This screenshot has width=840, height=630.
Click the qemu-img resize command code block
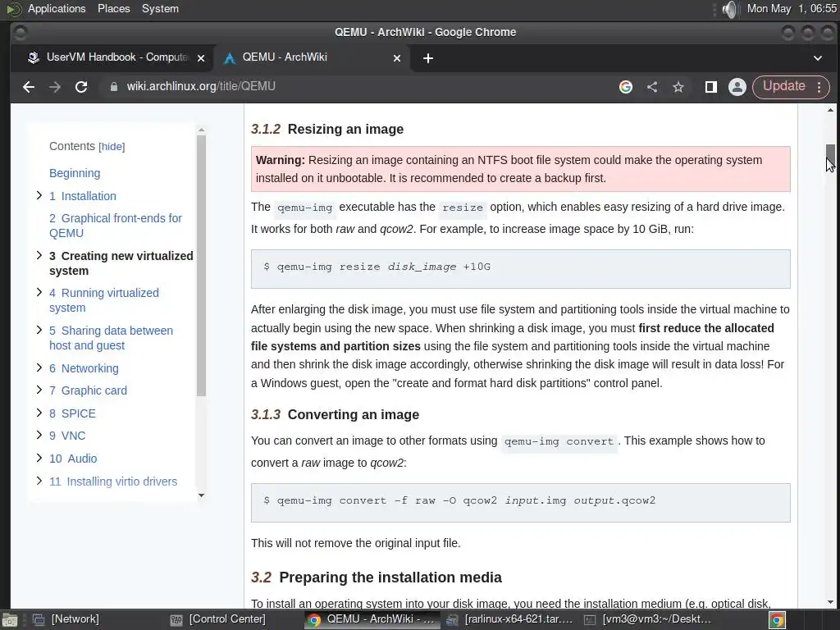[521, 269]
